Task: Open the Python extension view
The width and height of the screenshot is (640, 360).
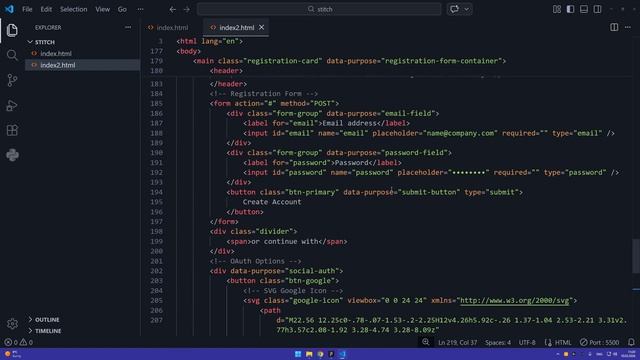Action: pyautogui.click(x=12, y=155)
